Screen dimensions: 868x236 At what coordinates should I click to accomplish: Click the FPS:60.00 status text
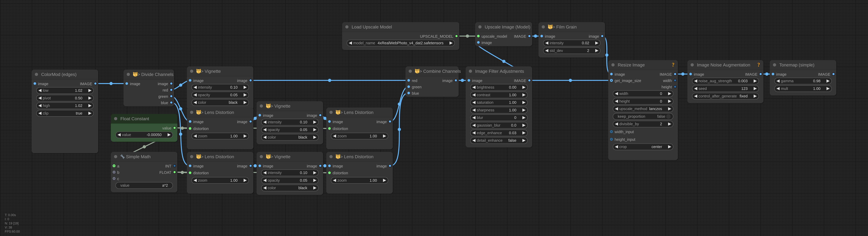tap(12, 232)
